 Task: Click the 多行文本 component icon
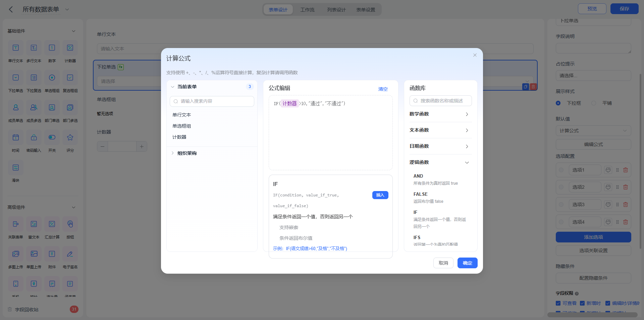34,48
